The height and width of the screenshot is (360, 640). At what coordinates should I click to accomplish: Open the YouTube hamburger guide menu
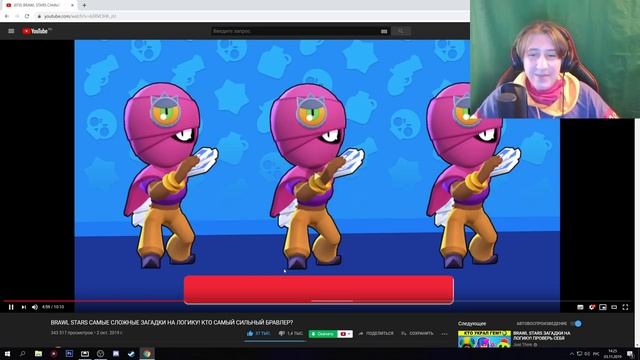(11, 31)
